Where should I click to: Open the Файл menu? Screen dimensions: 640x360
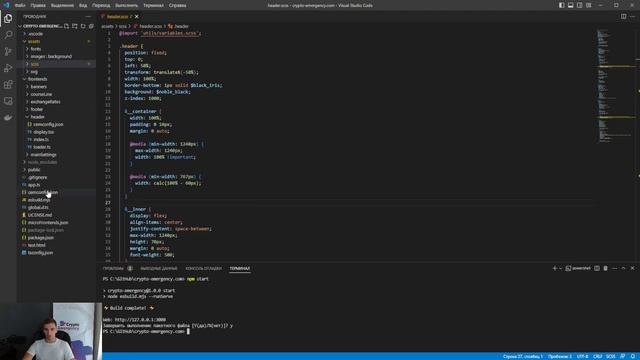click(20, 5)
